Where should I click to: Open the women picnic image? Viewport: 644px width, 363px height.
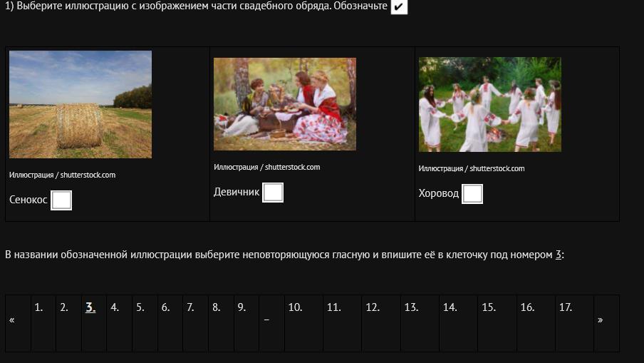(285, 104)
